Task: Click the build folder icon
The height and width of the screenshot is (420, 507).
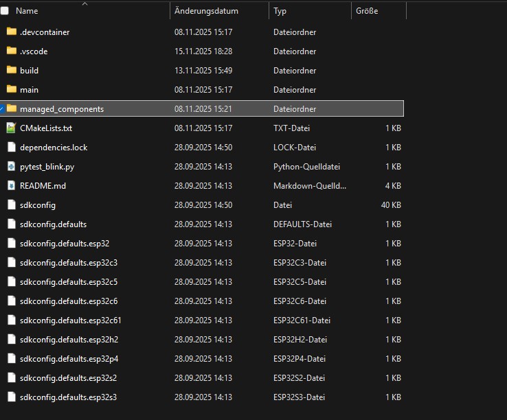Action: (11, 70)
